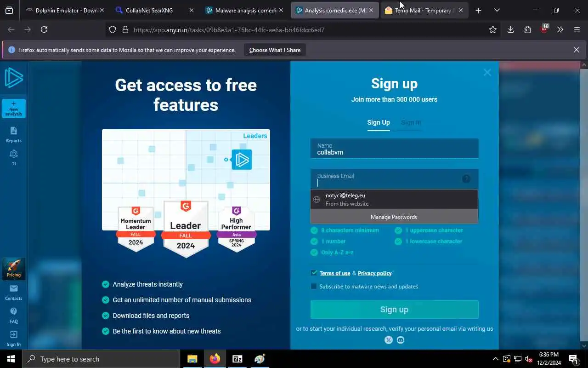
Task: Click the Discord verification icon
Action: pos(401,340)
